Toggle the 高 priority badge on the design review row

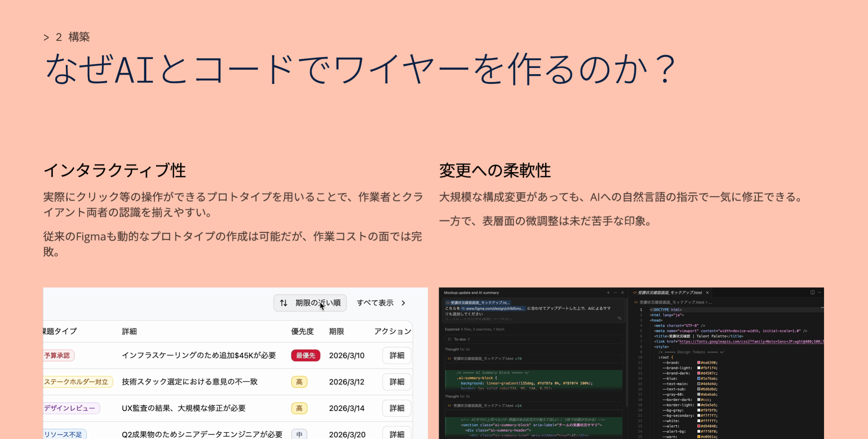click(299, 408)
